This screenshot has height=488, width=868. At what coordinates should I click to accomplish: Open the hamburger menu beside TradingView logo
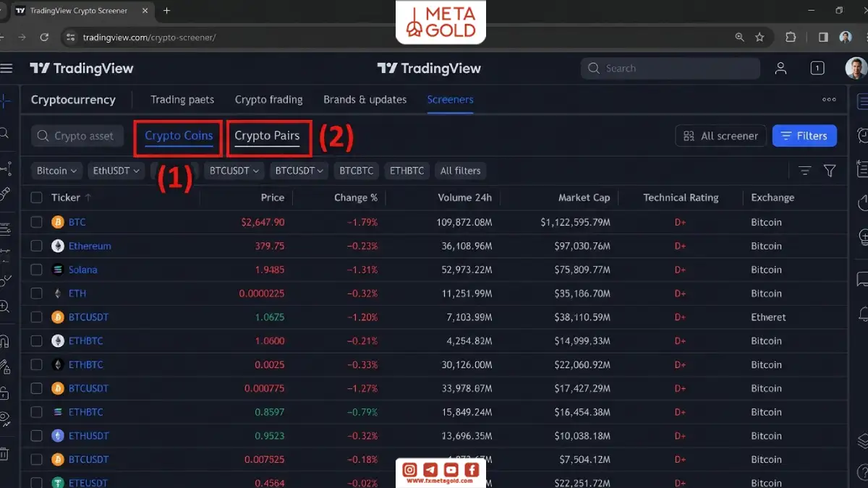(7, 69)
